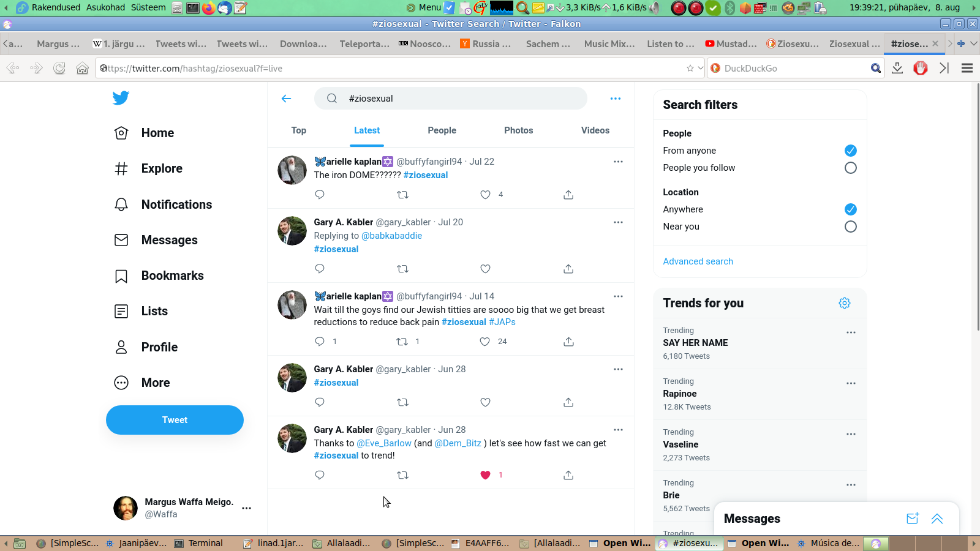Image resolution: width=980 pixels, height=551 pixels.
Task: Open Advanced search link
Action: point(698,261)
